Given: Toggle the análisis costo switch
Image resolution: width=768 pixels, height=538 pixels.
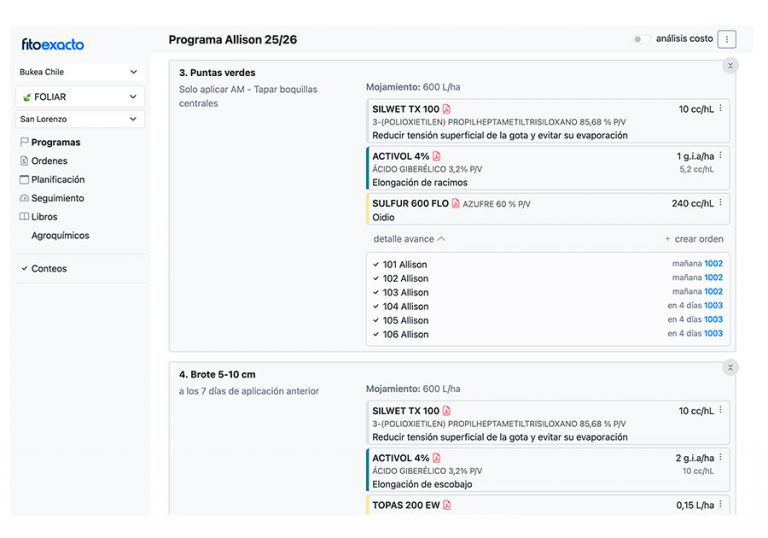Looking at the screenshot, I should point(640,39).
